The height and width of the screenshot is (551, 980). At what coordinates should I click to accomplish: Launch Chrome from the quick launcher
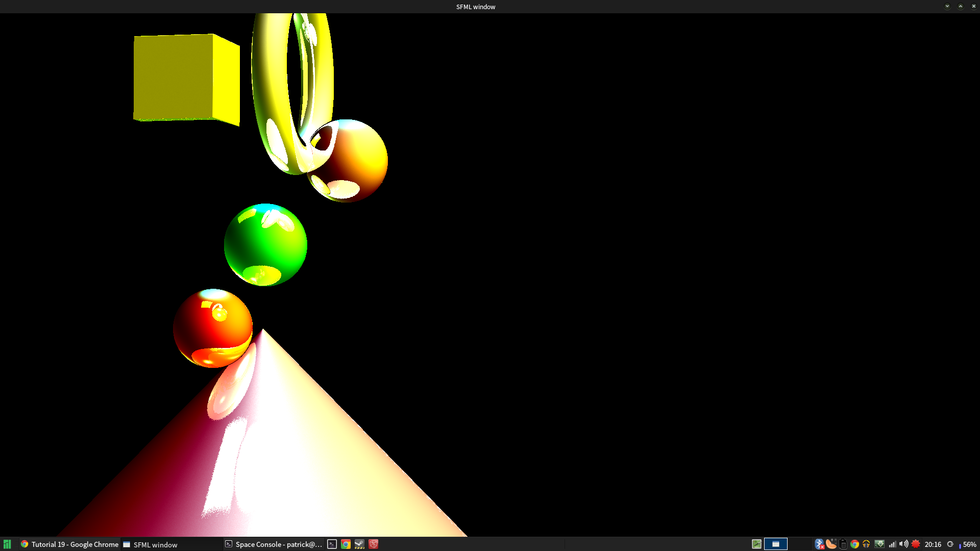[346, 544]
